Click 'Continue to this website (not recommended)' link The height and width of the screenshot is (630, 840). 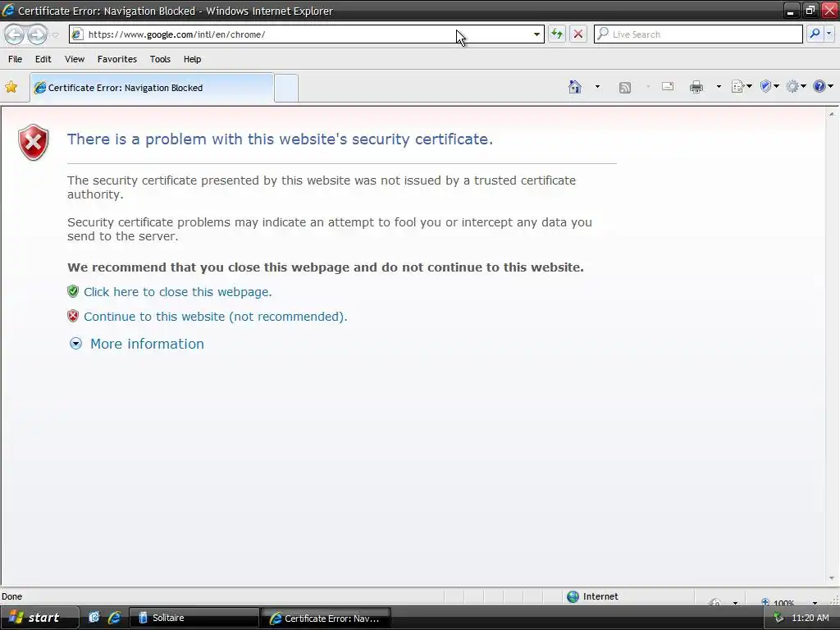[x=216, y=317]
